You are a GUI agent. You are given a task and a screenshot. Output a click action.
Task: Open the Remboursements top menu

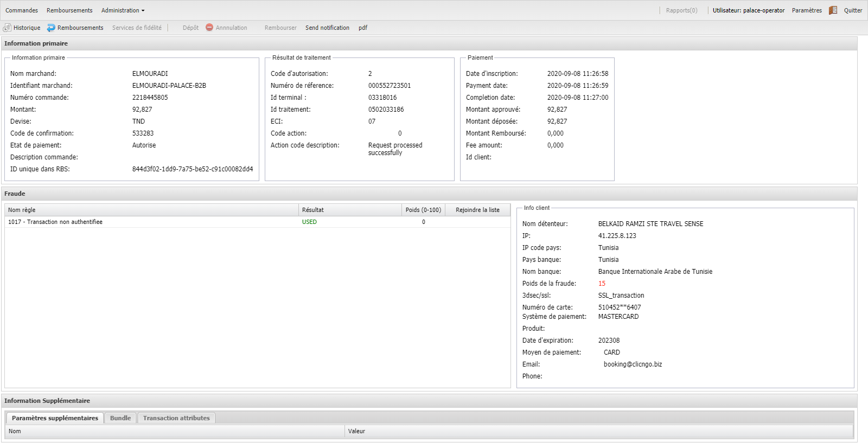pyautogui.click(x=69, y=10)
